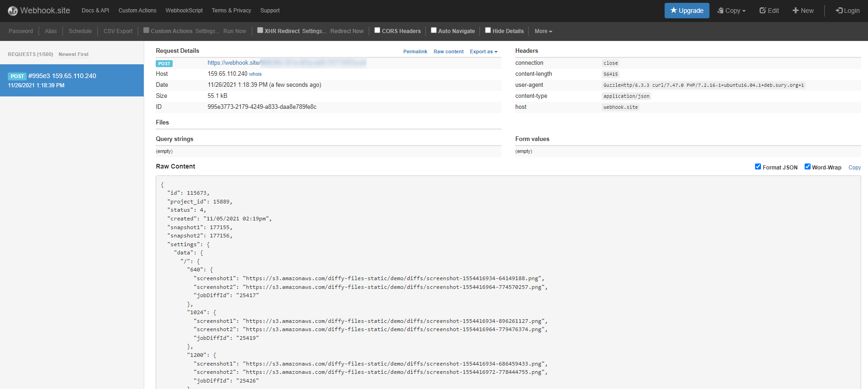Enable the XHR Redirect checkbox
The image size is (868, 389).
point(260,30)
